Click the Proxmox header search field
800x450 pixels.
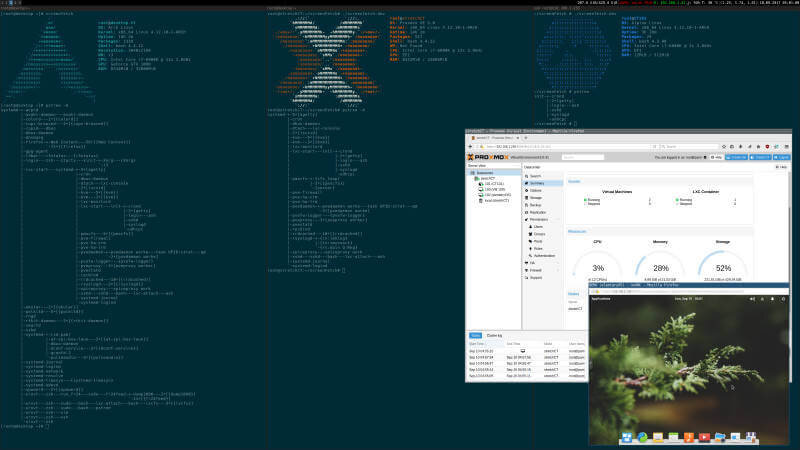pyautogui.click(x=583, y=157)
